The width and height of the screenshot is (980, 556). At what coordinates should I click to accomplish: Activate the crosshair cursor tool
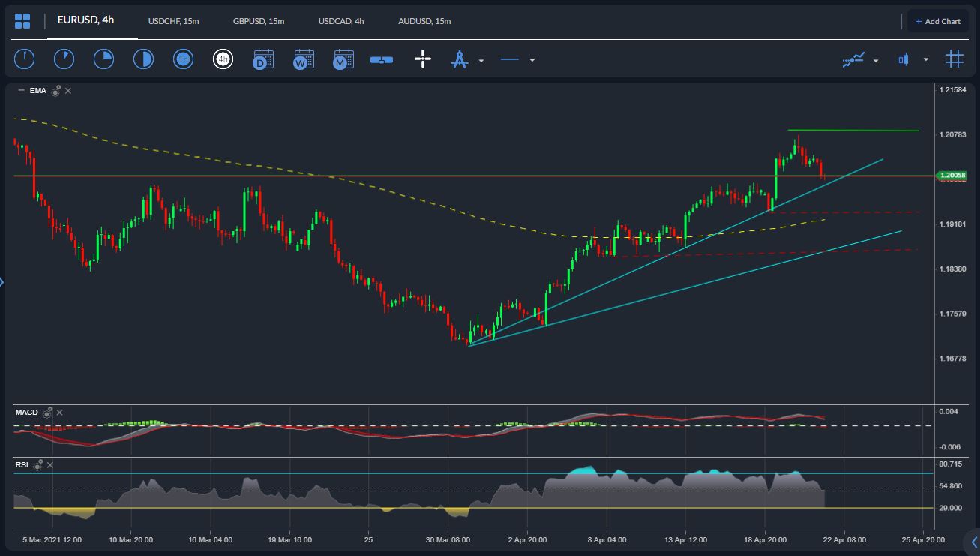(422, 59)
